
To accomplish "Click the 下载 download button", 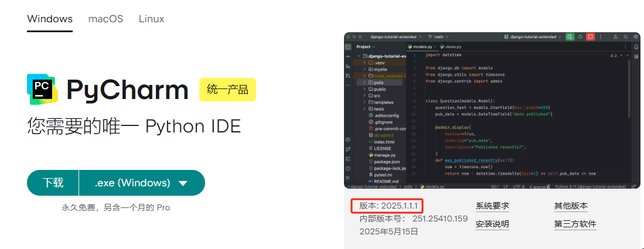I will coord(53,183).
